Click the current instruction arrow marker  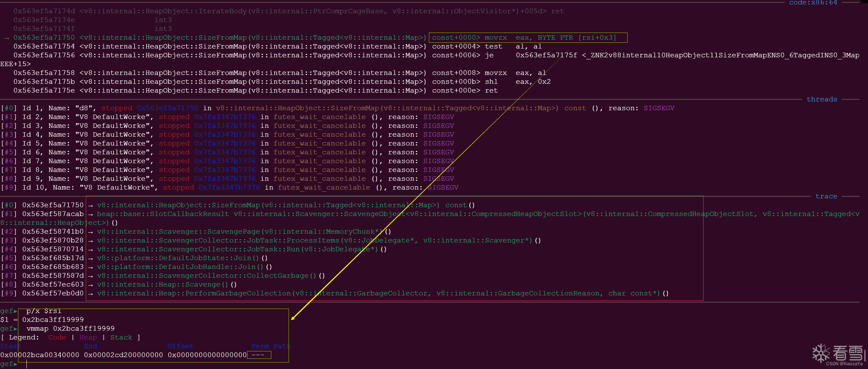pos(6,38)
